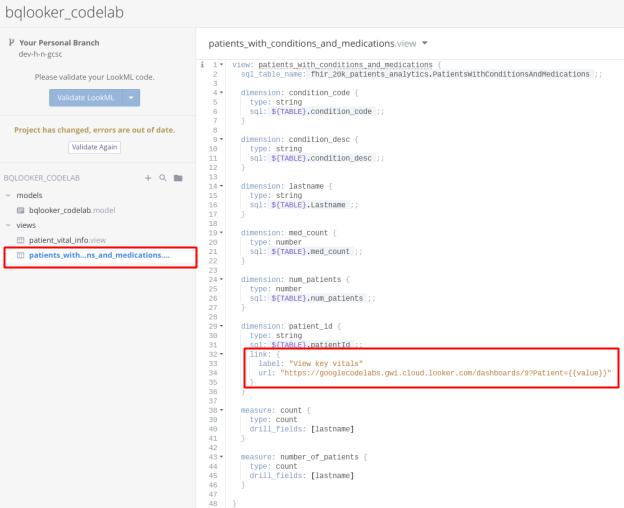Click the git branch icon
624x508 pixels.
11,43
